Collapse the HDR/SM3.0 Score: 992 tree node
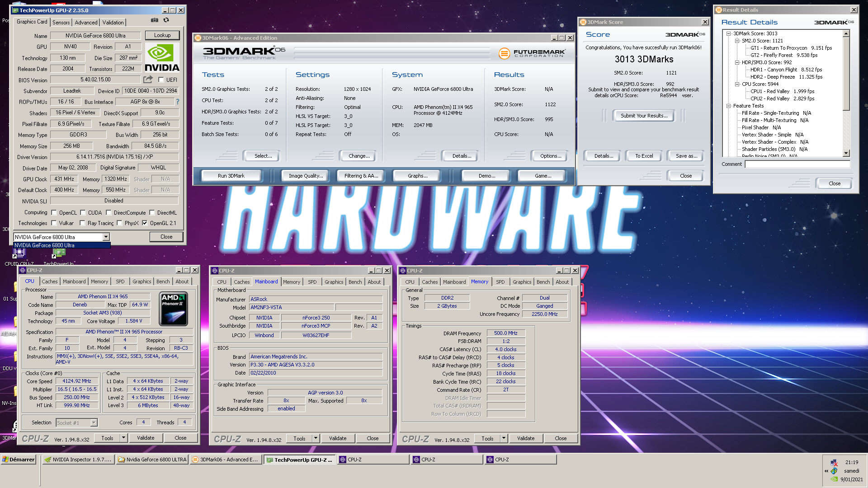Screen dimensions: 868x488 (x=737, y=62)
